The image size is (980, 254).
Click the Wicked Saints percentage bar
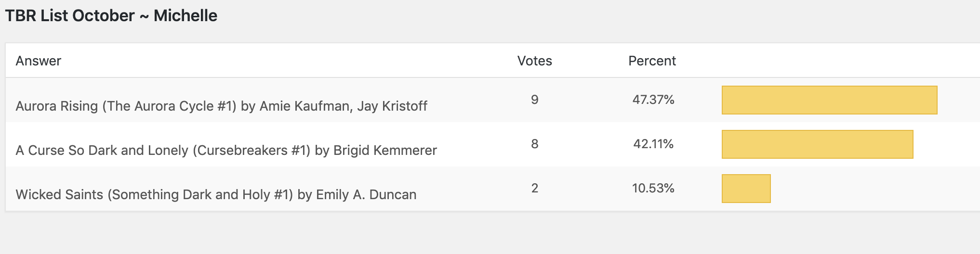pyautogui.click(x=746, y=189)
